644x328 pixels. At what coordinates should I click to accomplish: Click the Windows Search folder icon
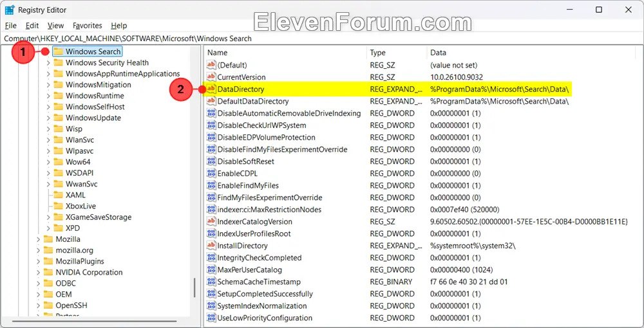pos(59,51)
